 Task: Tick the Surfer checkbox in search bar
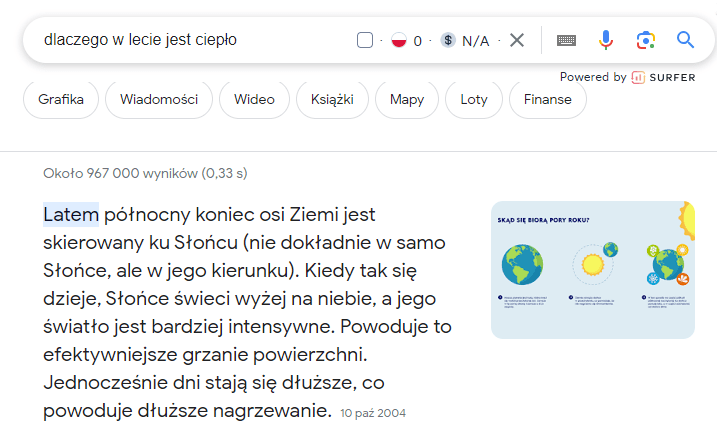pos(365,40)
